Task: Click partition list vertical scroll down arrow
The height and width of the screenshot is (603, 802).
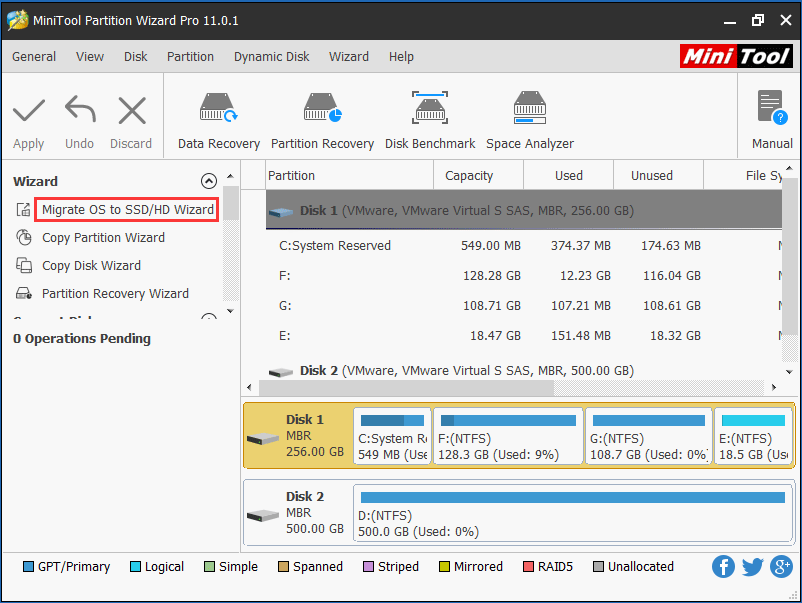Action: point(789,372)
